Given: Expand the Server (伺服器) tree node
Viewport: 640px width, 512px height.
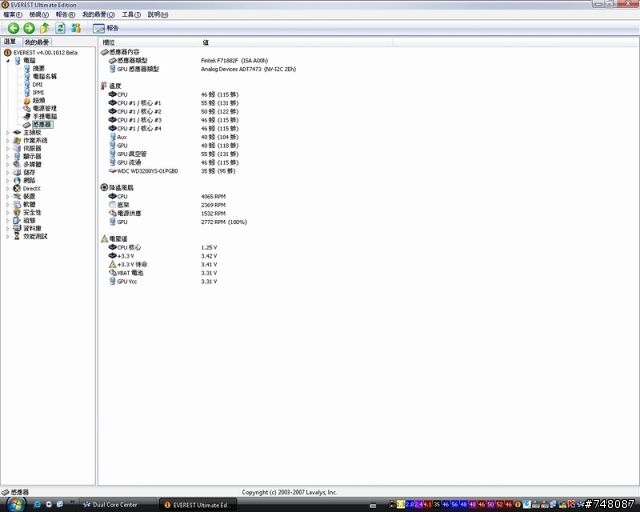Looking at the screenshot, I should pos(8,149).
